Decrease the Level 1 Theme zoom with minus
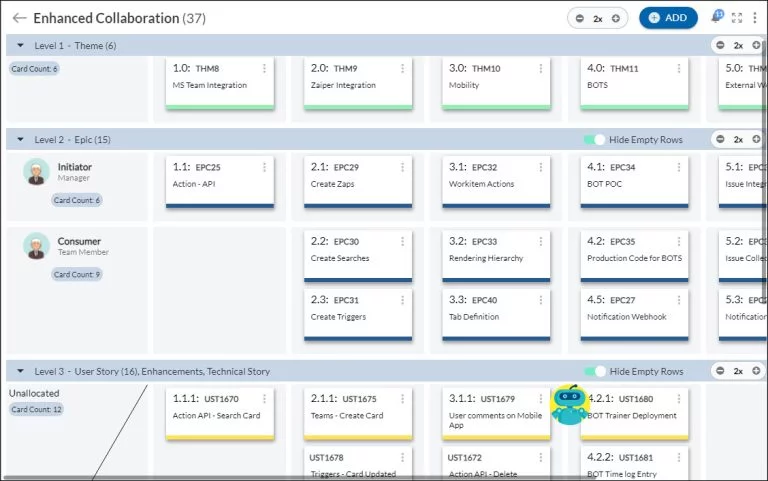The width and height of the screenshot is (768, 481). (720, 46)
